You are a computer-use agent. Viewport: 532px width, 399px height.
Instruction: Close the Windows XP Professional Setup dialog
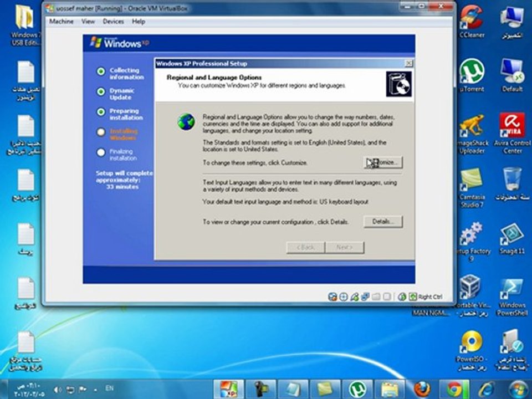(409, 63)
